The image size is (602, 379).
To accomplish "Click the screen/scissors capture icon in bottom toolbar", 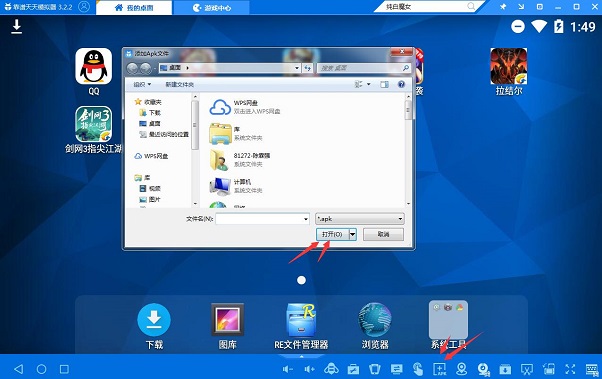I will 527,369.
